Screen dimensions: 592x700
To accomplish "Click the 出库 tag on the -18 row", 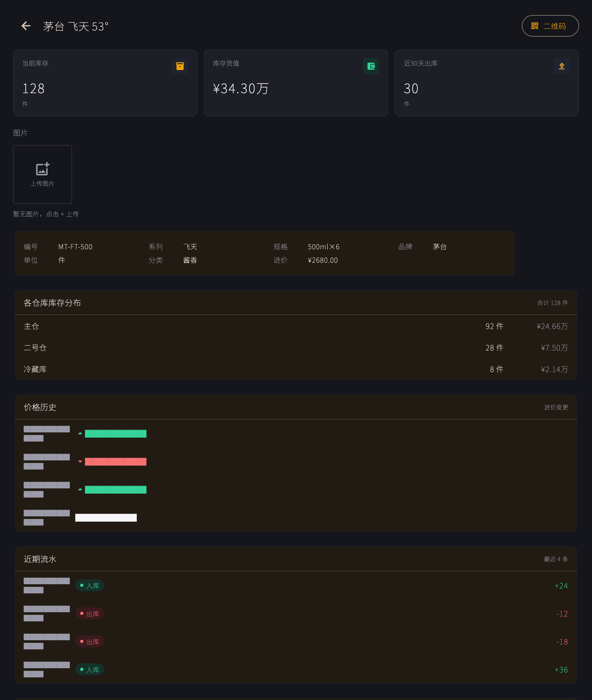I will coord(90,642).
